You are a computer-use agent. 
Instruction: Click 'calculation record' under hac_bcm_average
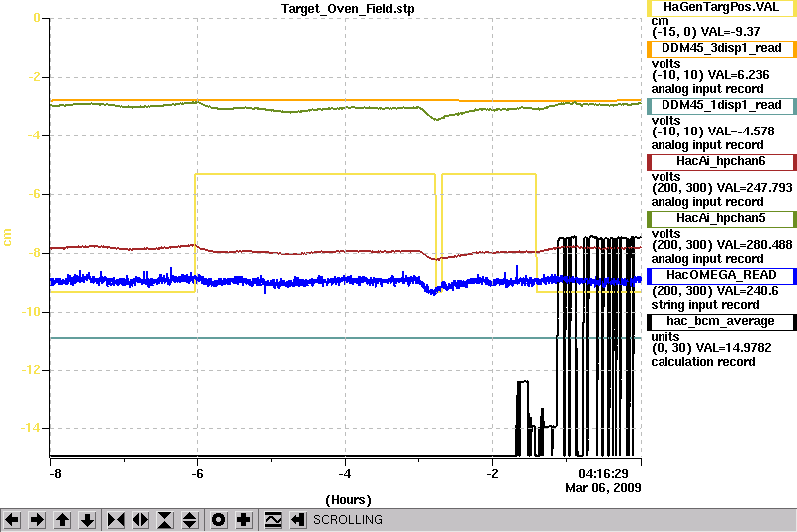[703, 362]
